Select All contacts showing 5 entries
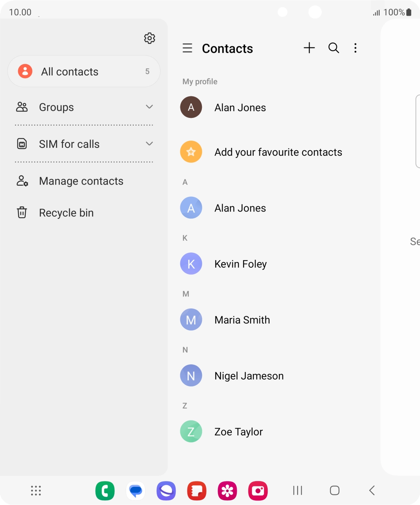The width and height of the screenshot is (420, 505). click(x=84, y=71)
